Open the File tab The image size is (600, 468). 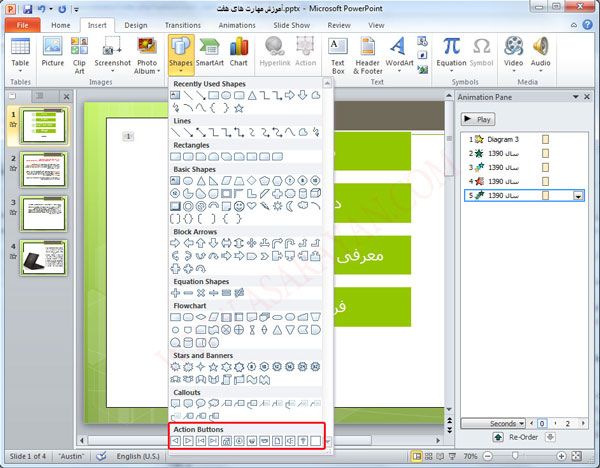[21, 24]
